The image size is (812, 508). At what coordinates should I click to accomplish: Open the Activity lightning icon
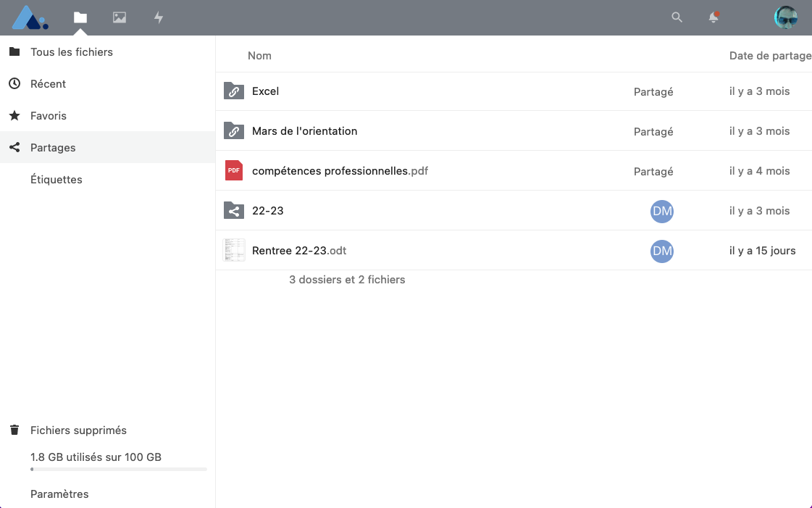click(159, 17)
